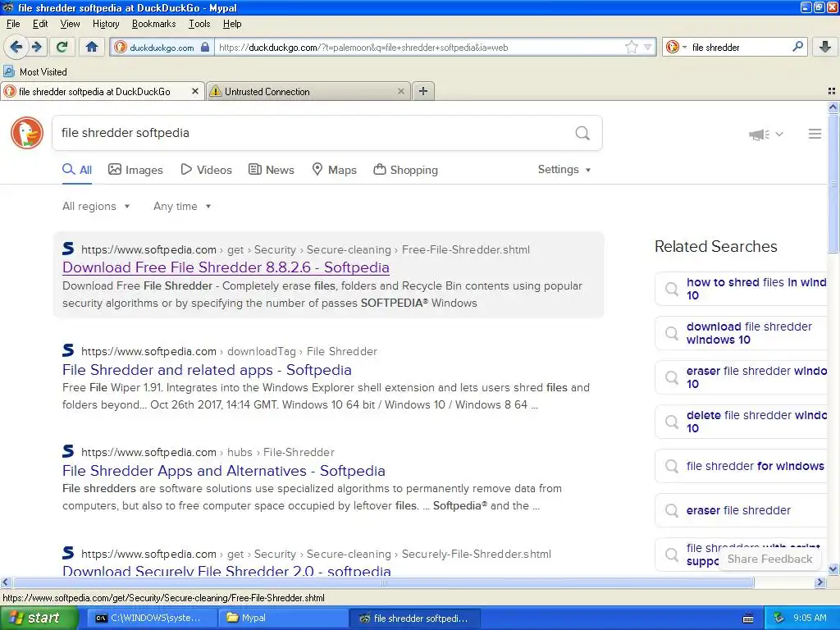Image resolution: width=840 pixels, height=630 pixels.
Task: Open the Tools menu
Action: [199, 24]
